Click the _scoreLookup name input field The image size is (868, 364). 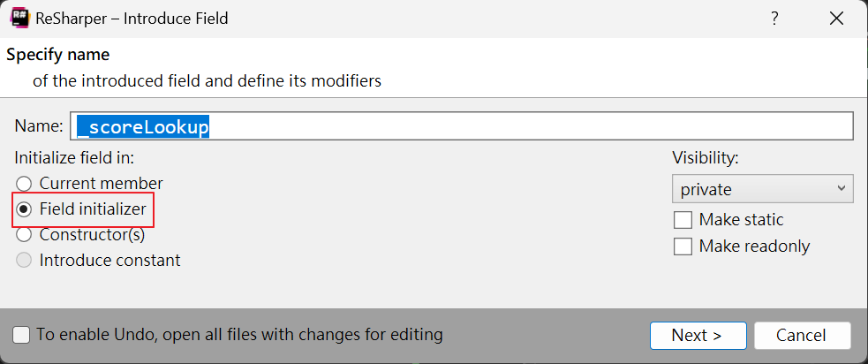pyautogui.click(x=461, y=126)
